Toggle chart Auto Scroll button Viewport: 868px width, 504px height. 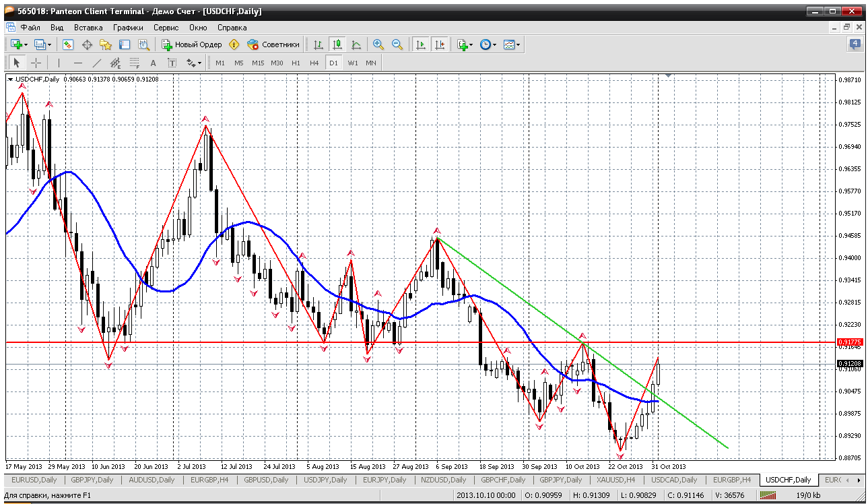pyautogui.click(x=421, y=44)
